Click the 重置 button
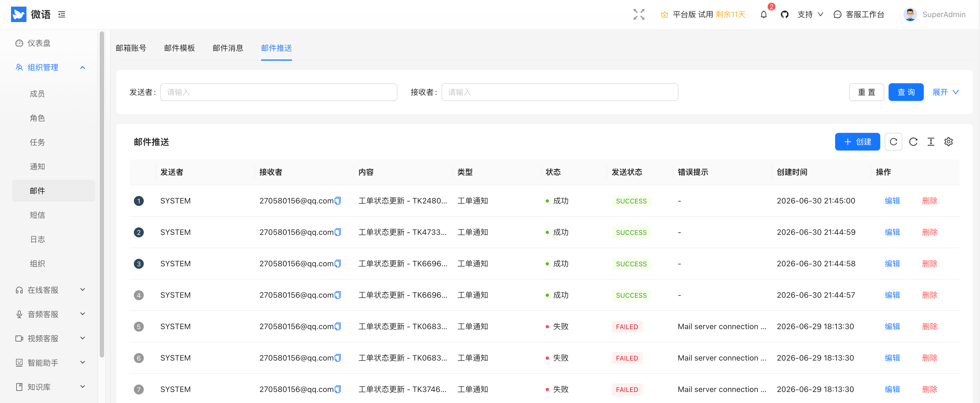The image size is (980, 403). 867,92
